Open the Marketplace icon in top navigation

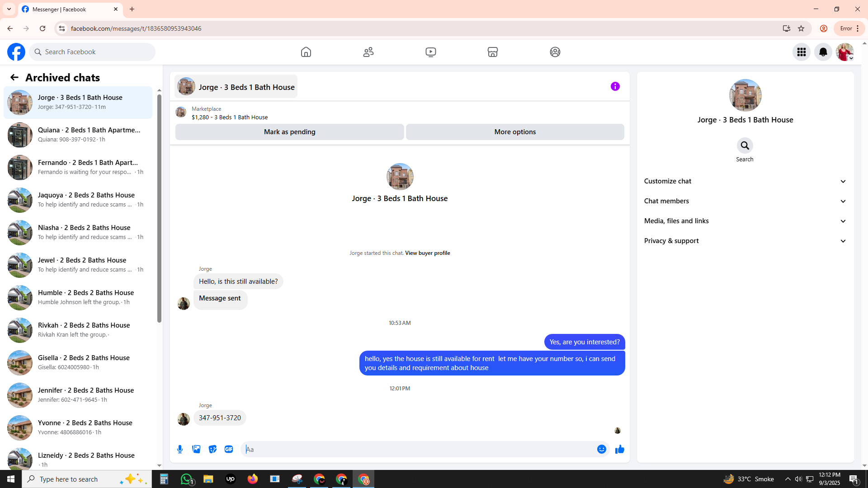(493, 52)
